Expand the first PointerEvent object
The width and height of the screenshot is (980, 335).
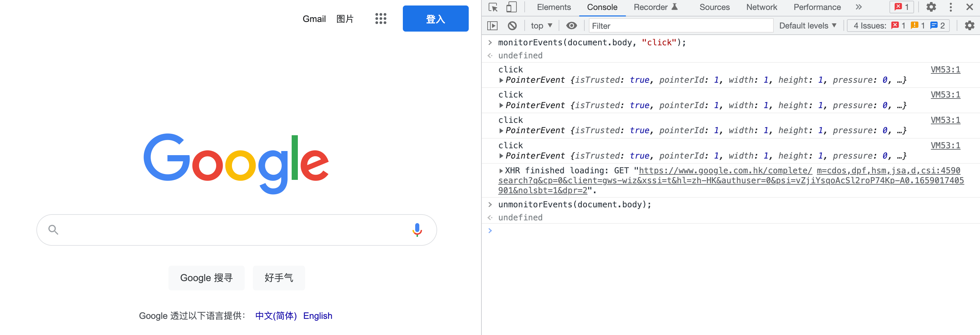coord(501,80)
